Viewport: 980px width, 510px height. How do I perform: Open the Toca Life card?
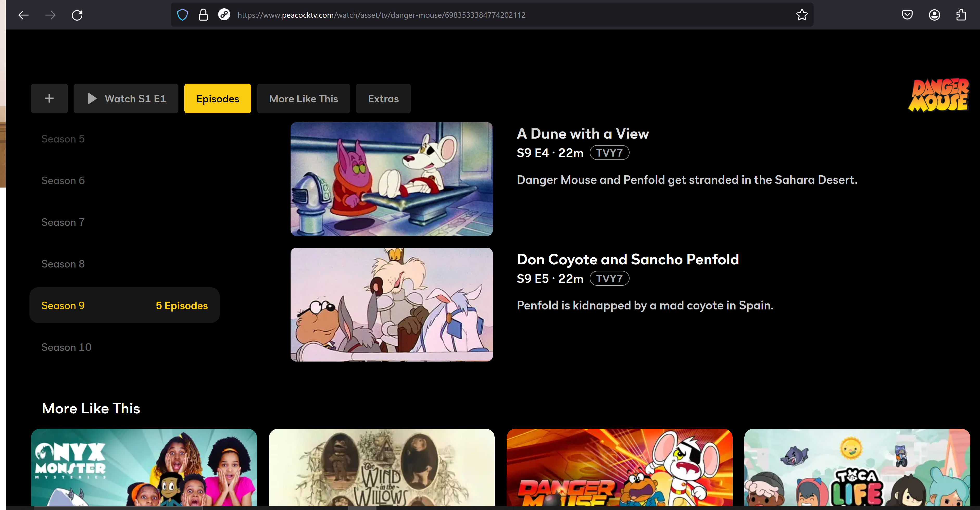click(x=857, y=467)
